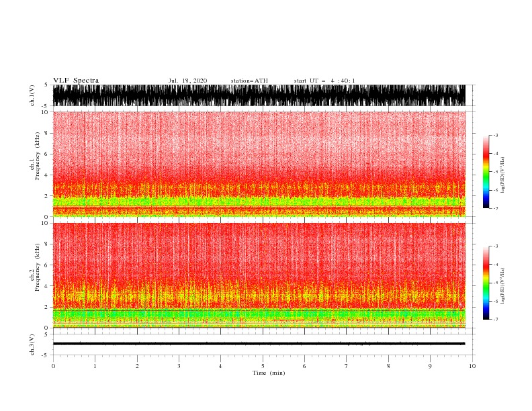Click time axis tick label "6"

tap(304, 366)
